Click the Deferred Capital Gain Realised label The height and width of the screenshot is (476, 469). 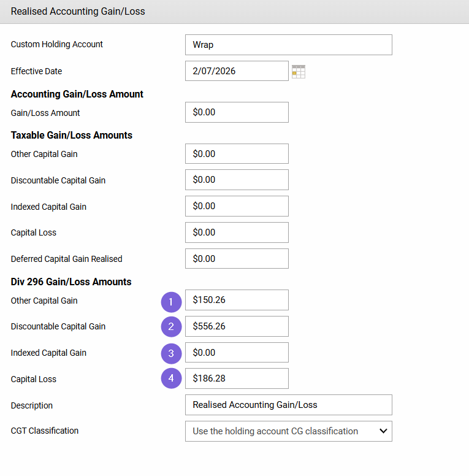66,259
